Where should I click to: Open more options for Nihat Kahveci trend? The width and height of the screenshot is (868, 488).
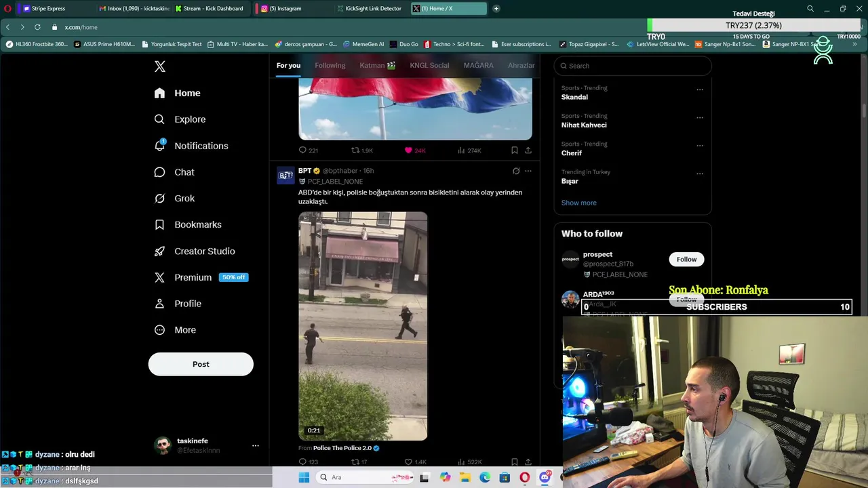tap(700, 117)
